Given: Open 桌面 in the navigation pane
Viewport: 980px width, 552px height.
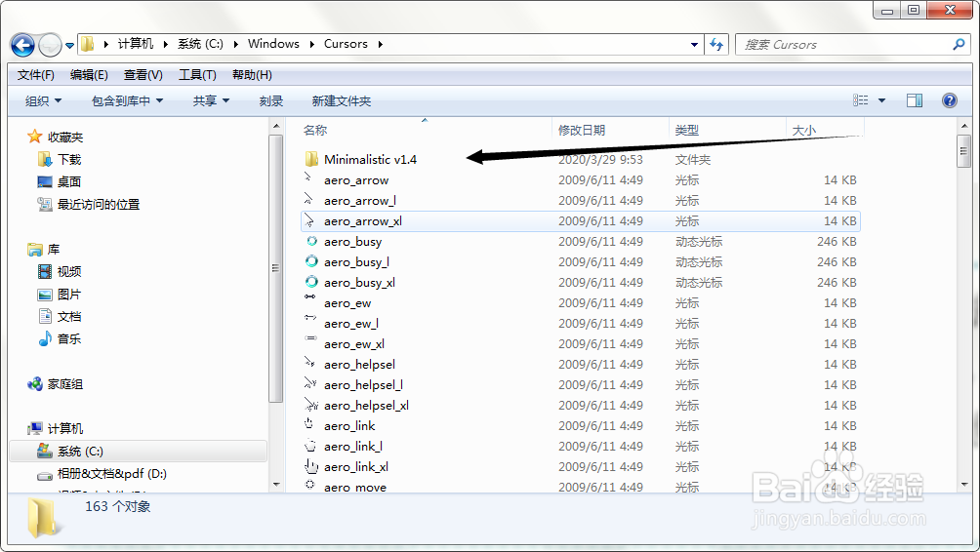Looking at the screenshot, I should (x=69, y=181).
